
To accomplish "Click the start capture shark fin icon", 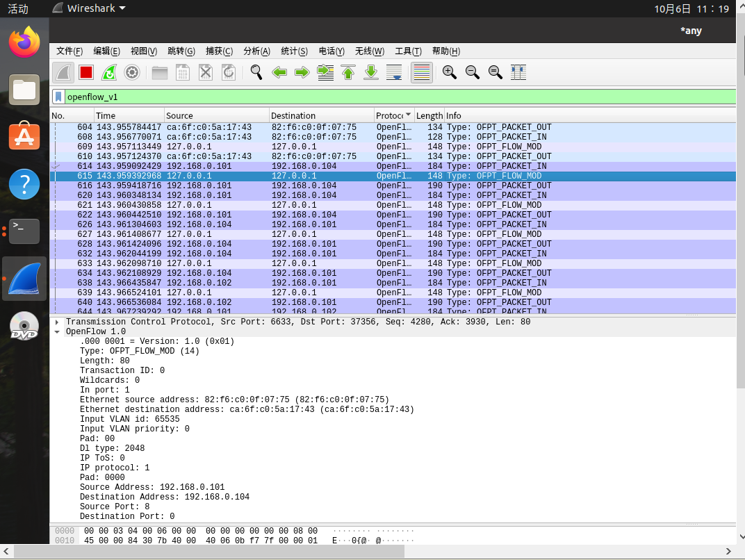I will click(63, 73).
